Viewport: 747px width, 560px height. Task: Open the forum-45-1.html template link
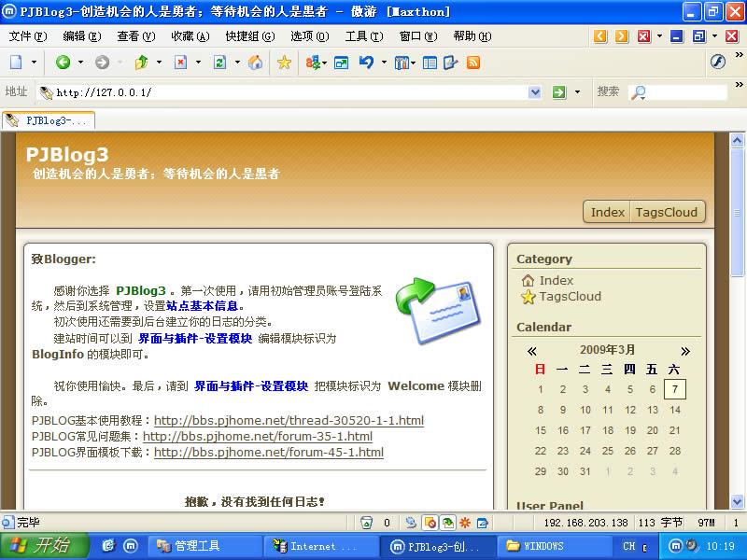tap(269, 452)
